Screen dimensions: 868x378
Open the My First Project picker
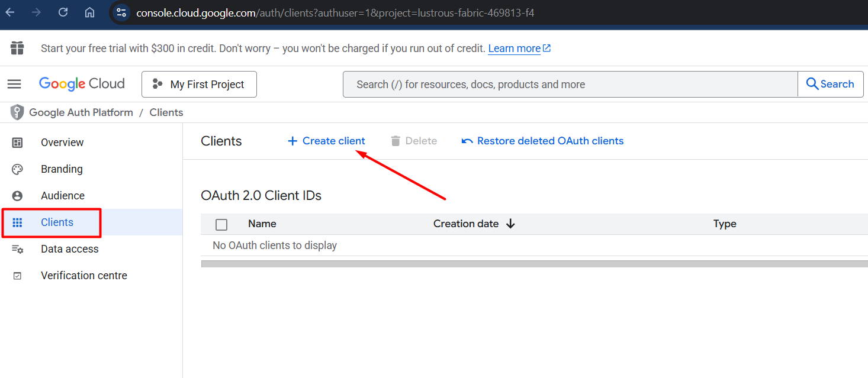point(199,84)
